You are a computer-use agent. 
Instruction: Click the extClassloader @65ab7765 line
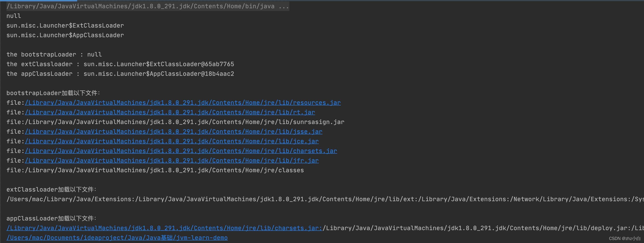(x=120, y=64)
